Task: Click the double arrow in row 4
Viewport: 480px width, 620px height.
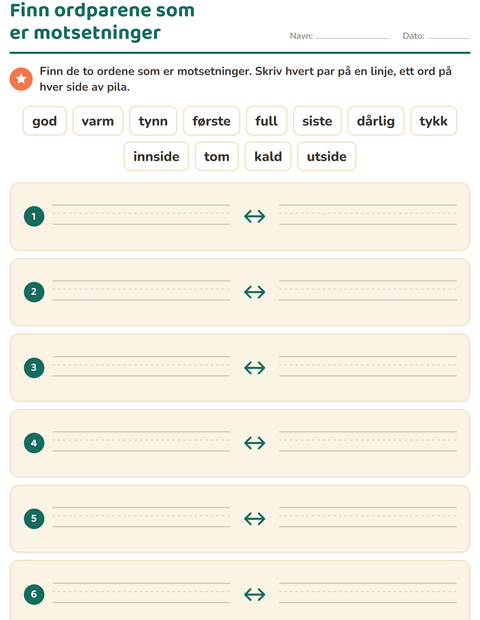Action: (x=255, y=443)
